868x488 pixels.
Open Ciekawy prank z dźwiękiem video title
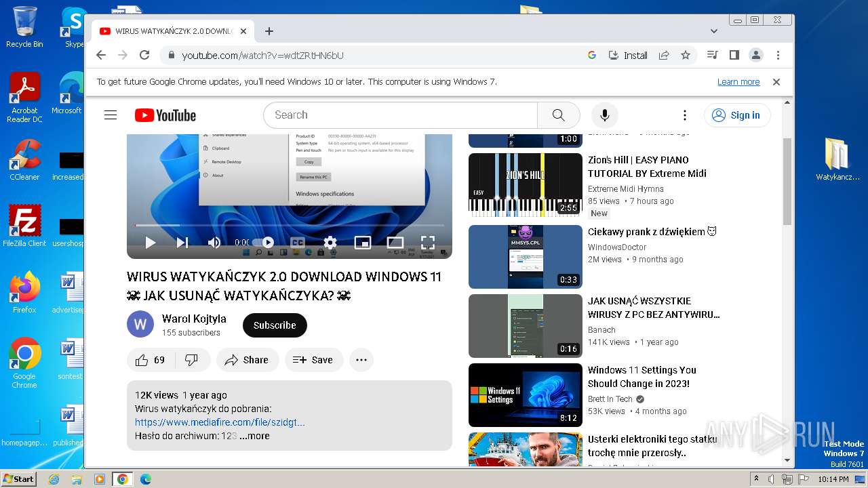(652, 232)
